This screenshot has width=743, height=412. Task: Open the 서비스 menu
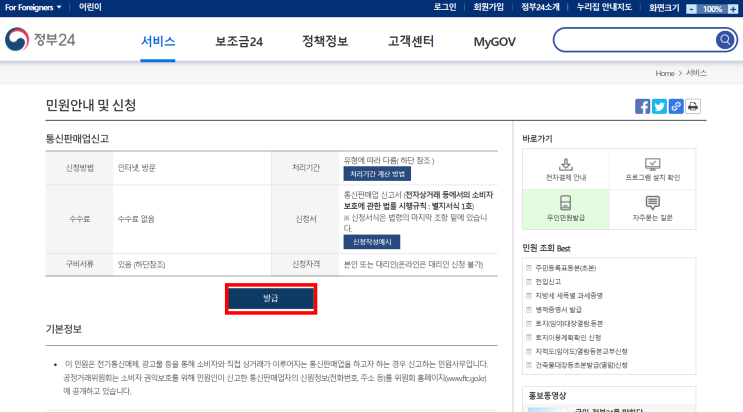click(158, 41)
